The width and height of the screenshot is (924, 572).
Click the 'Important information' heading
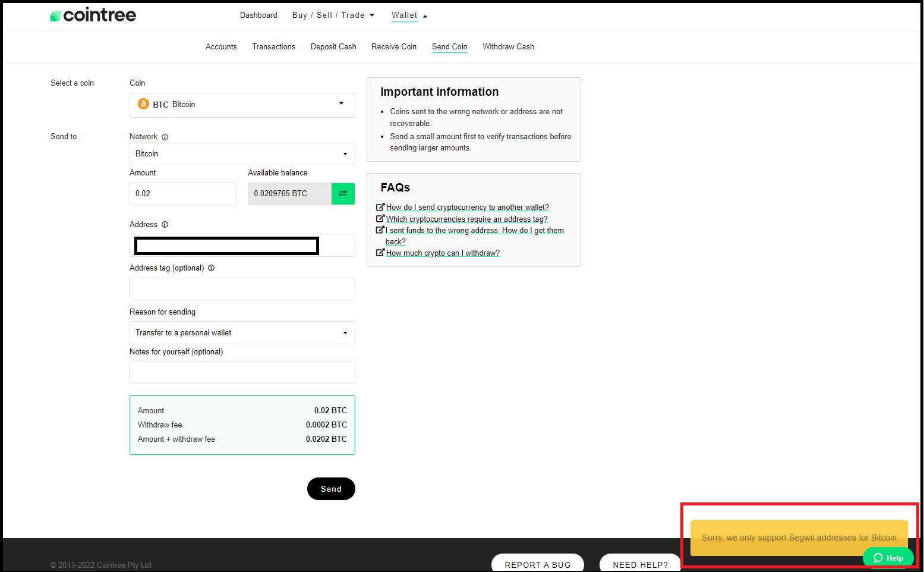click(x=440, y=92)
